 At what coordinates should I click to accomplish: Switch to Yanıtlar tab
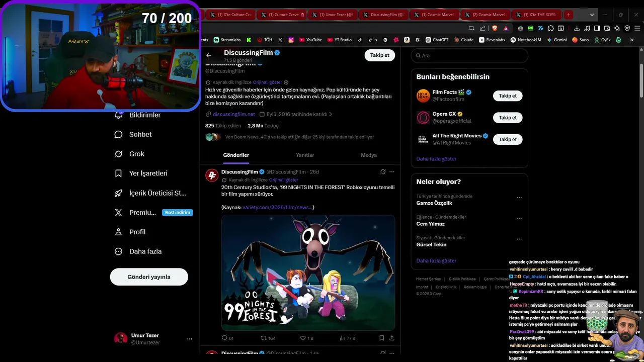(305, 155)
